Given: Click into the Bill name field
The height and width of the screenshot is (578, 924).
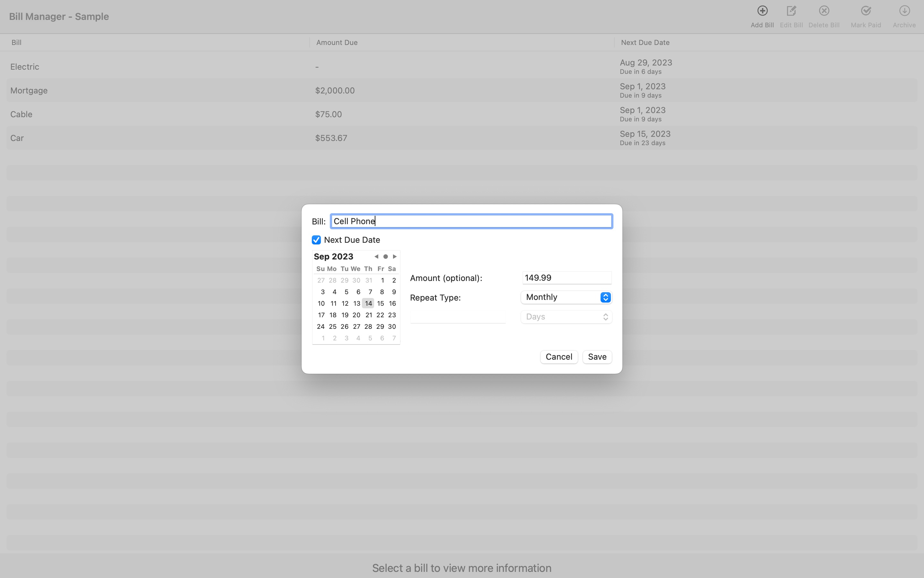Looking at the screenshot, I should pyautogui.click(x=472, y=221).
